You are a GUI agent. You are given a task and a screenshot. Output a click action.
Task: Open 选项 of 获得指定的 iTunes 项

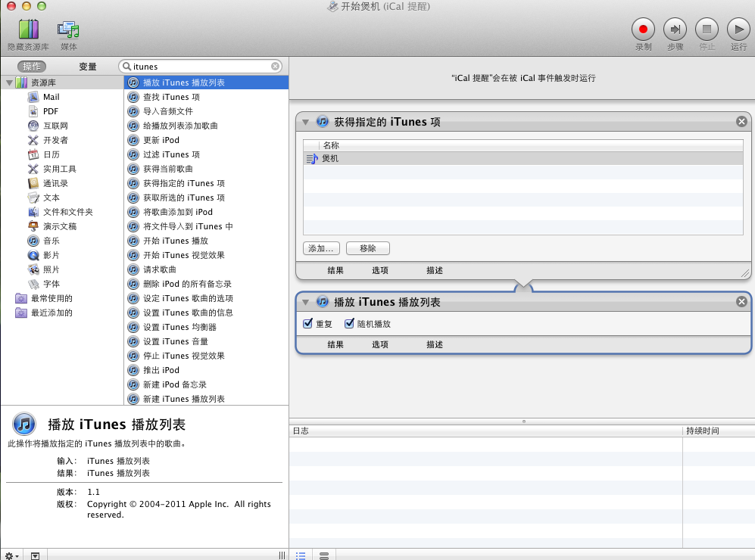tap(380, 270)
